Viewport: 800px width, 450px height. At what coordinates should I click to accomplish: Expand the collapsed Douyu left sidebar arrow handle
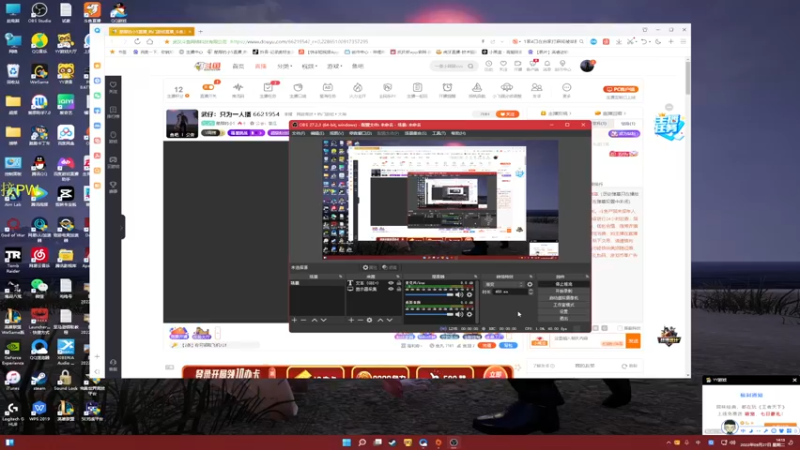121,228
